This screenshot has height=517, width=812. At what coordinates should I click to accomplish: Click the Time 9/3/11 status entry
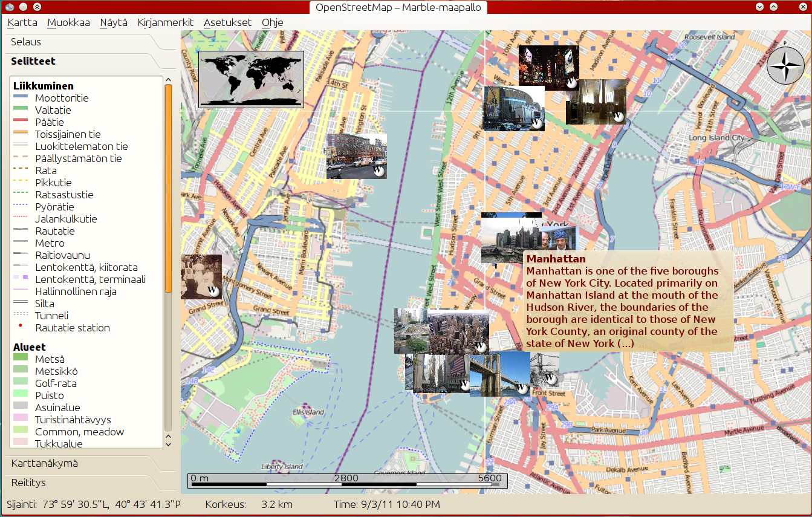387,504
